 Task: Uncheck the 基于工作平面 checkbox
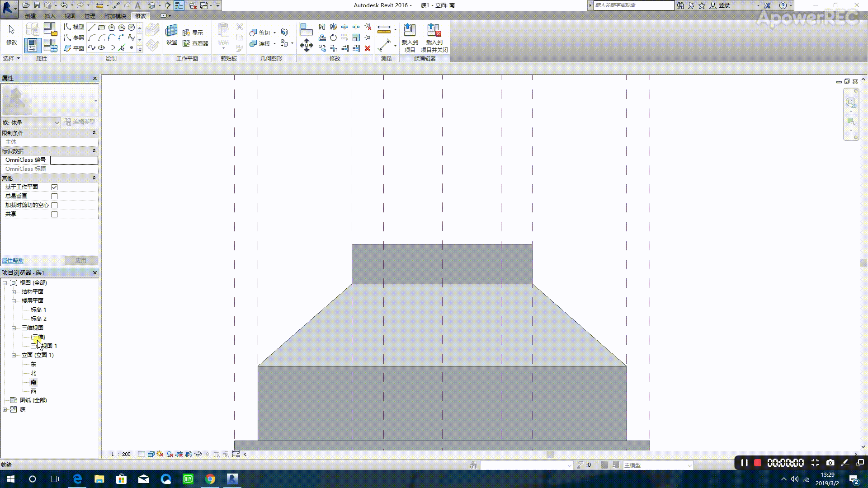[x=55, y=187]
